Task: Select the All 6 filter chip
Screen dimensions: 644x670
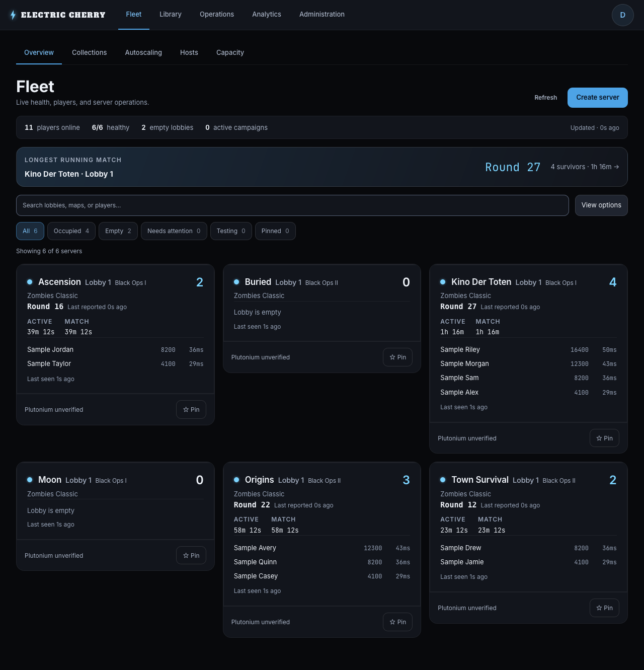Action: click(x=30, y=231)
